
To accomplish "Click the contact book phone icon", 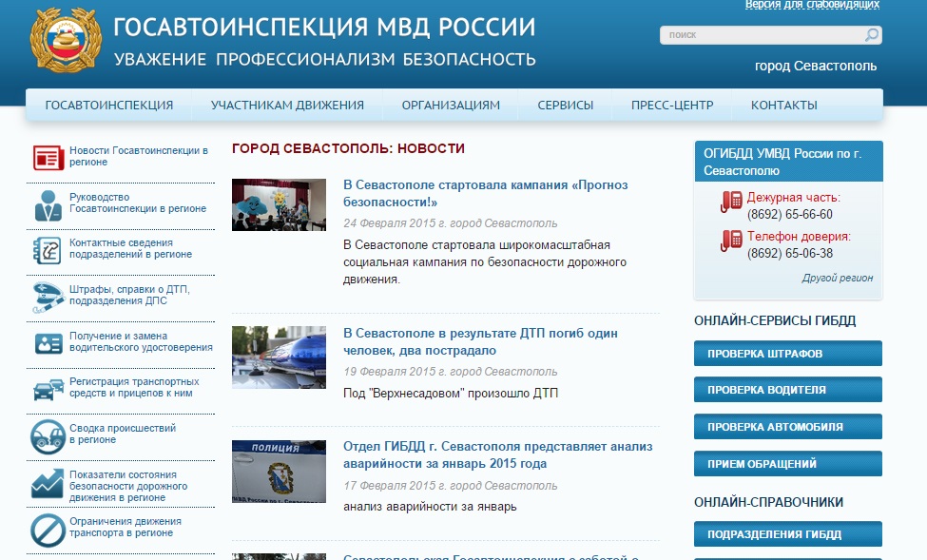I will [48, 249].
